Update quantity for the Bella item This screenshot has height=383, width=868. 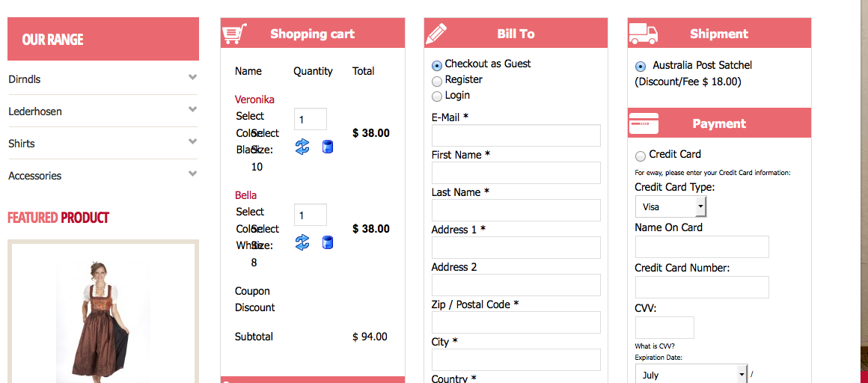tap(302, 242)
